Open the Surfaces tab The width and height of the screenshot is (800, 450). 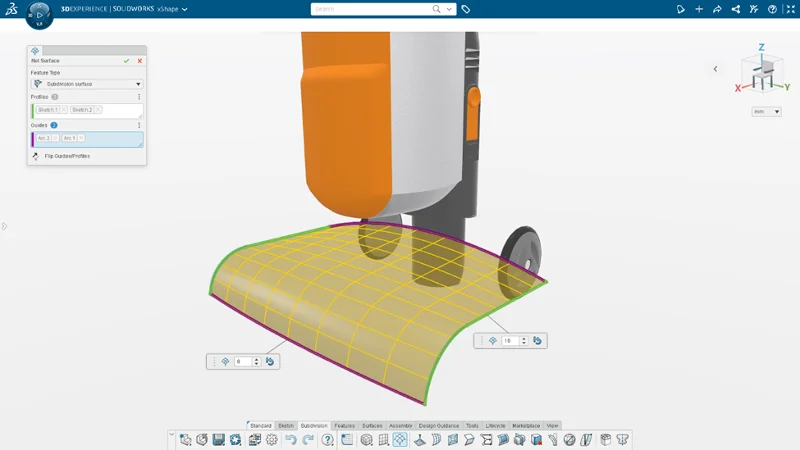pyautogui.click(x=372, y=425)
